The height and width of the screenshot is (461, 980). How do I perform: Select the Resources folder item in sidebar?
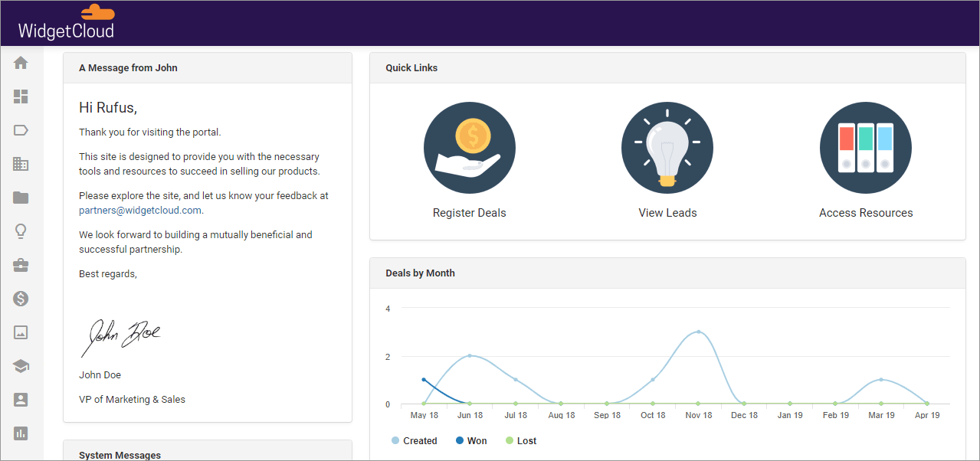[20, 198]
